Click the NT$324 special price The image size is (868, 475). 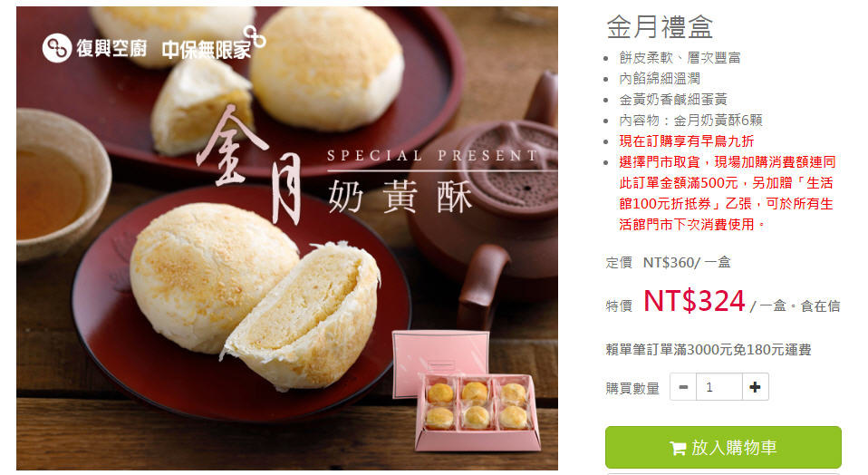694,301
